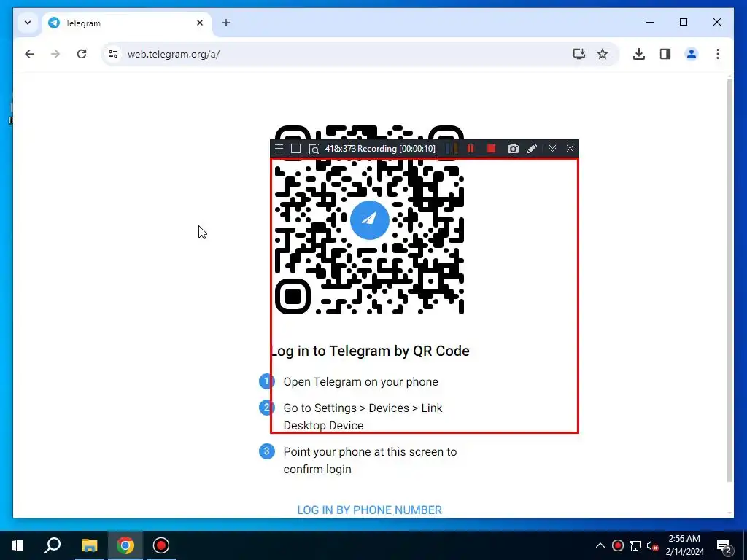
Task: Open the clock showing 2:56 AM
Action: pos(684,545)
